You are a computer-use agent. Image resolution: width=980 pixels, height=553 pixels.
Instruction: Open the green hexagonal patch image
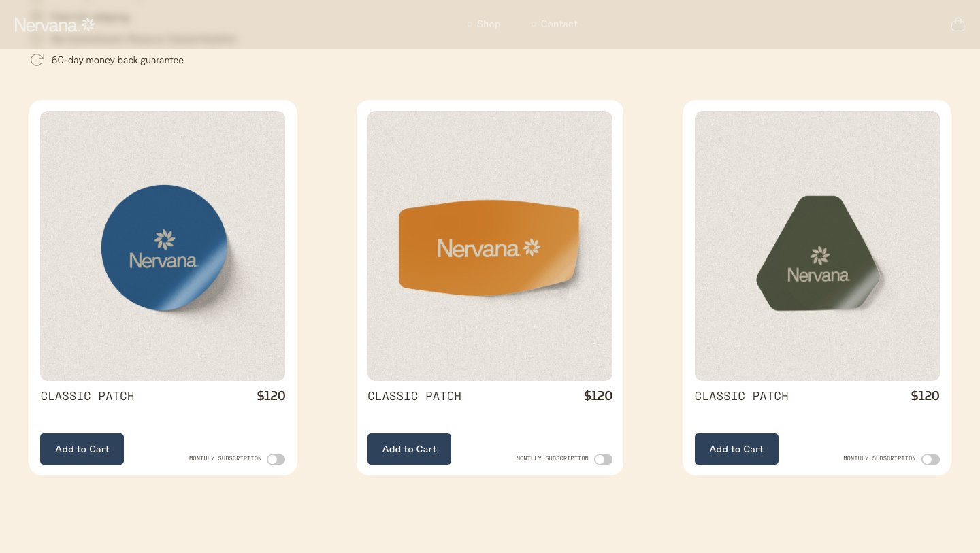(x=817, y=246)
